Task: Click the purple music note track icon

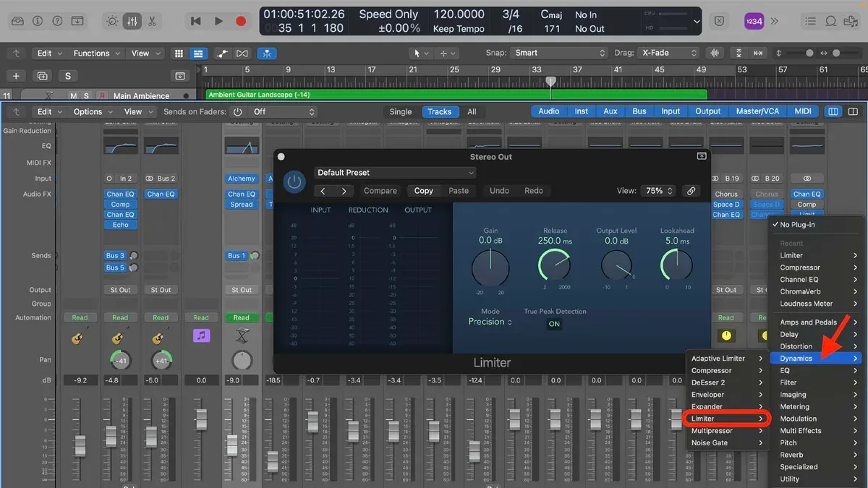Action: (x=201, y=336)
